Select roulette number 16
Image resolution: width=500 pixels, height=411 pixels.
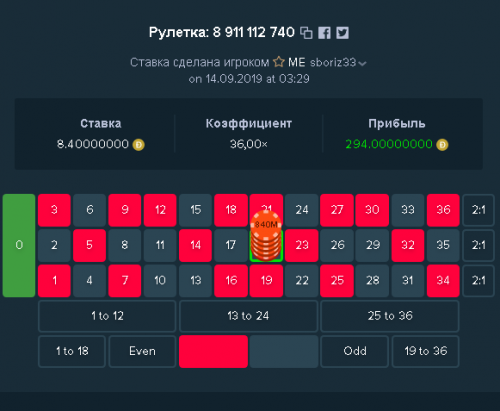(231, 281)
